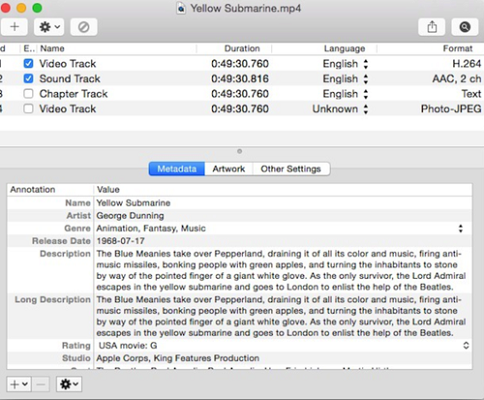The height and width of the screenshot is (400, 484).
Task: Click the Name column header in tracks table
Action: pos(52,48)
